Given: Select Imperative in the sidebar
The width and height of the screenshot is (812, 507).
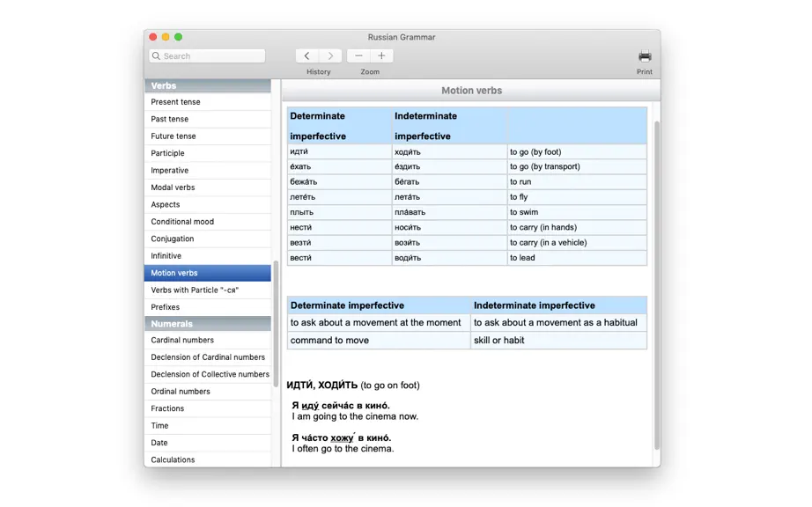Looking at the screenshot, I should click(x=208, y=170).
